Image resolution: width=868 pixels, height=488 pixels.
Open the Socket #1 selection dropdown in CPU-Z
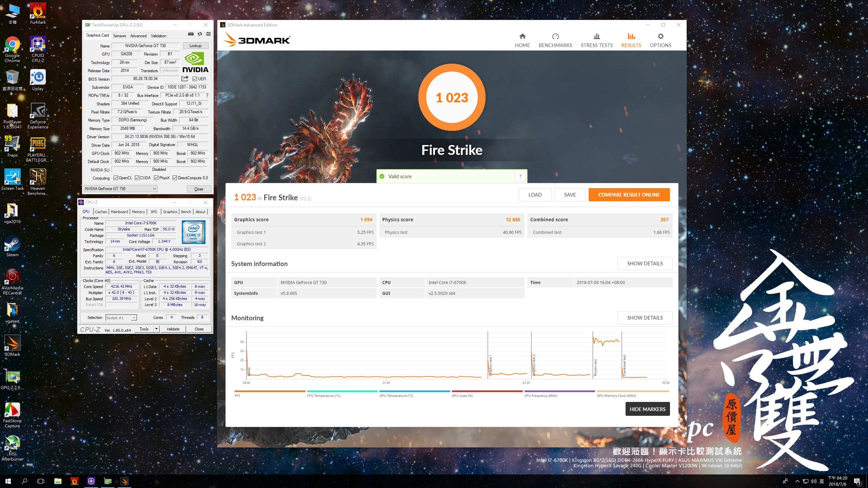[x=121, y=318]
